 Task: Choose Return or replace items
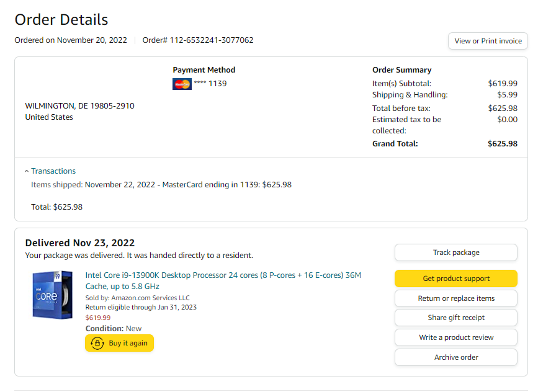point(456,298)
